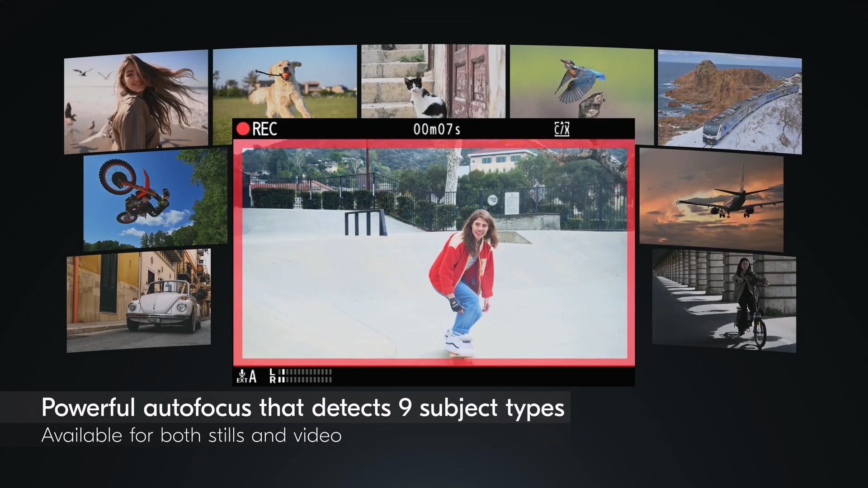Click the REC text label

[264, 129]
